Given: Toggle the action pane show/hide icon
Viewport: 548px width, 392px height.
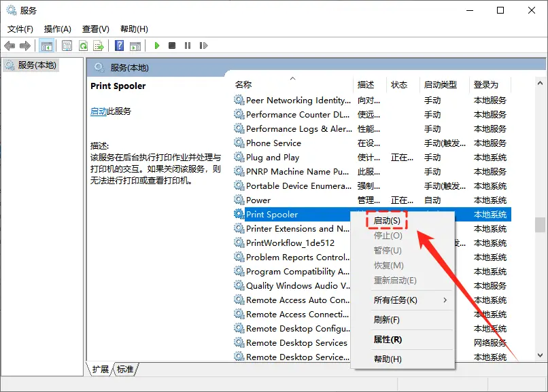Looking at the screenshot, I should point(136,46).
